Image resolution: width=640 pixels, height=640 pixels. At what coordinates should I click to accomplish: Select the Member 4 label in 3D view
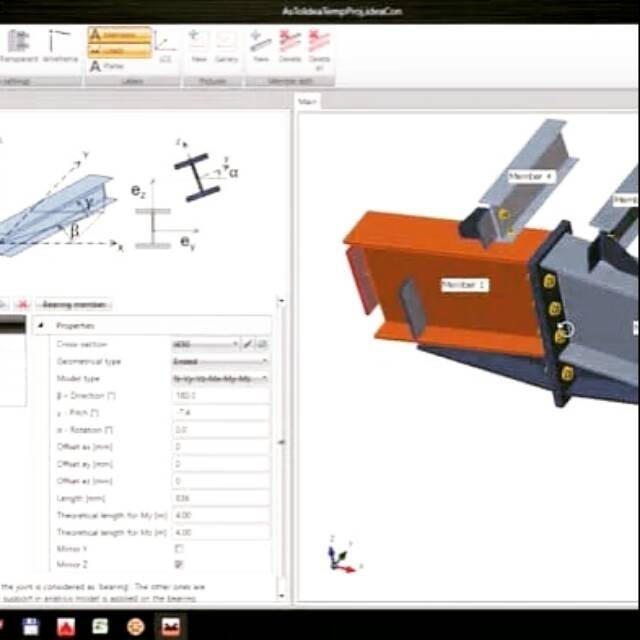[x=532, y=176]
